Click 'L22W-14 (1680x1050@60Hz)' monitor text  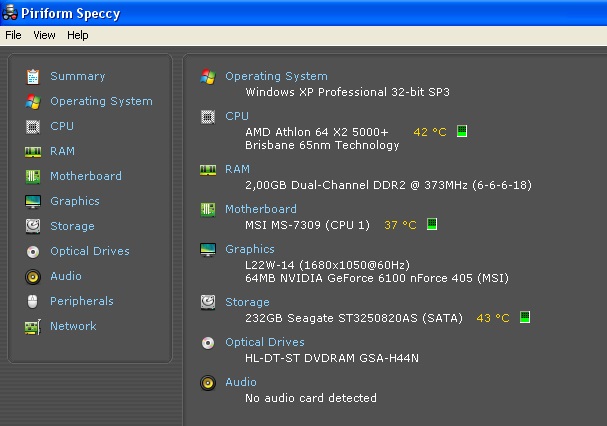click(327, 265)
